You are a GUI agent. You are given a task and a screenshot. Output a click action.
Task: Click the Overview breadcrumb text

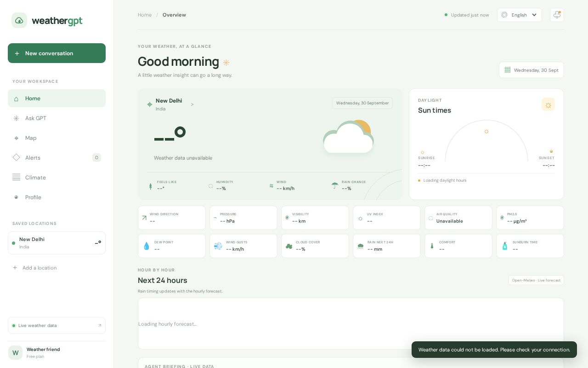click(x=174, y=15)
